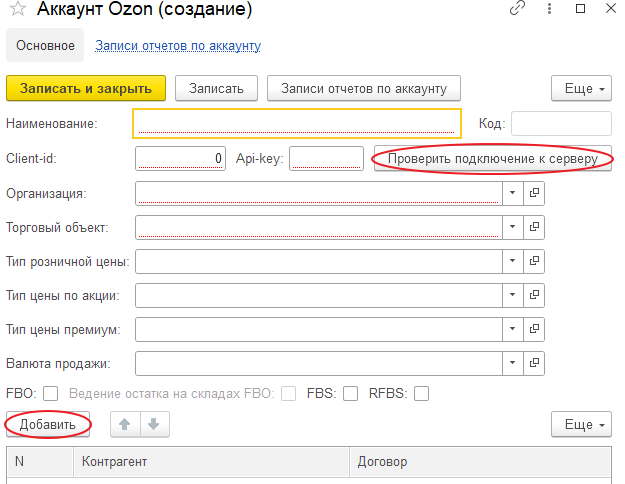The width and height of the screenshot is (625, 484).
Task: Expand the Тип цены премиум dropdown
Action: [x=513, y=329]
